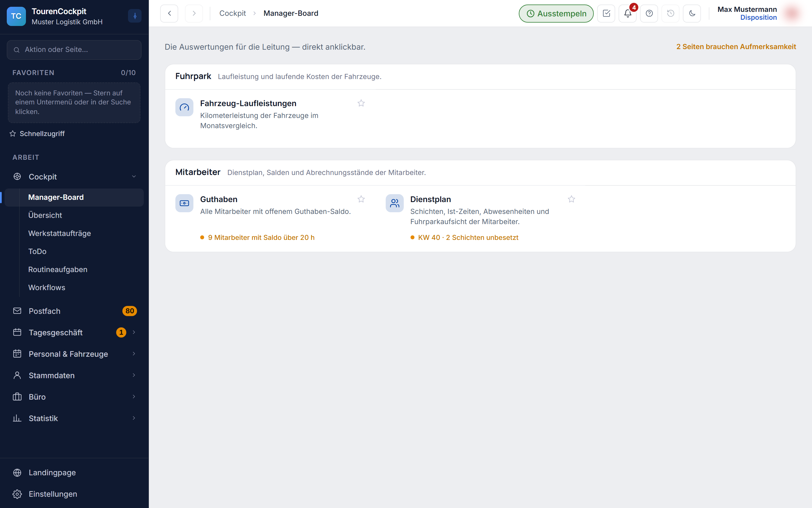Open the Fahrzeug-Laufleistungen speedometer icon
Viewport: 812px width, 508px height.
click(x=184, y=107)
